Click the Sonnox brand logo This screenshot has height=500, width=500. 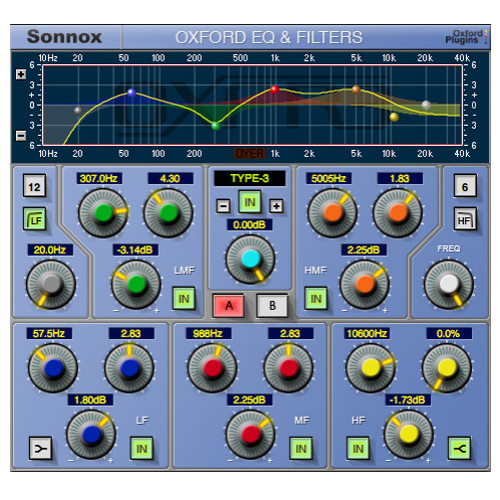[64, 36]
